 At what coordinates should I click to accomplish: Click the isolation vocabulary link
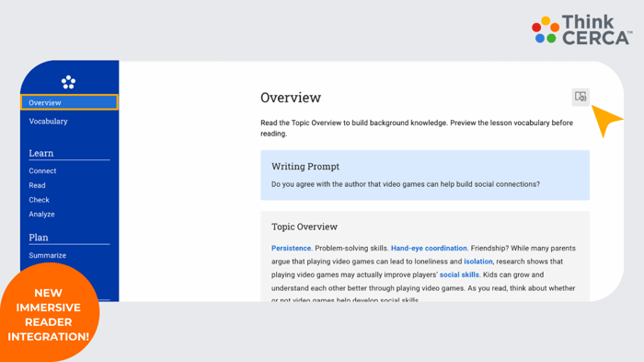coord(477,262)
